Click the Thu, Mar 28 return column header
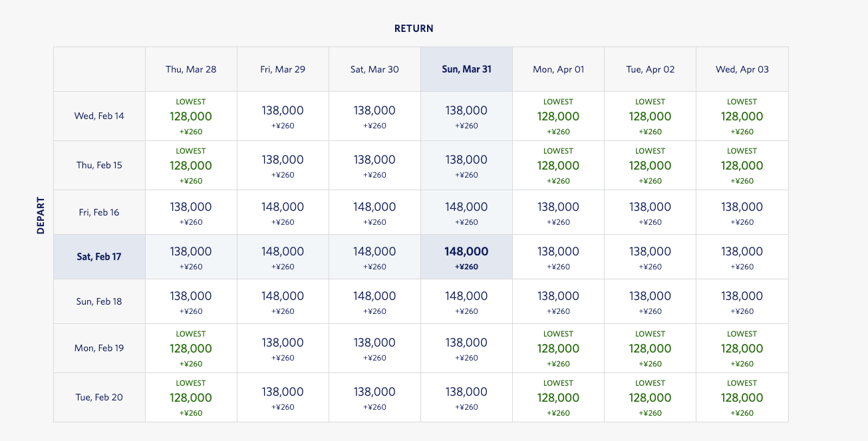This screenshot has height=441, width=868. point(191,69)
